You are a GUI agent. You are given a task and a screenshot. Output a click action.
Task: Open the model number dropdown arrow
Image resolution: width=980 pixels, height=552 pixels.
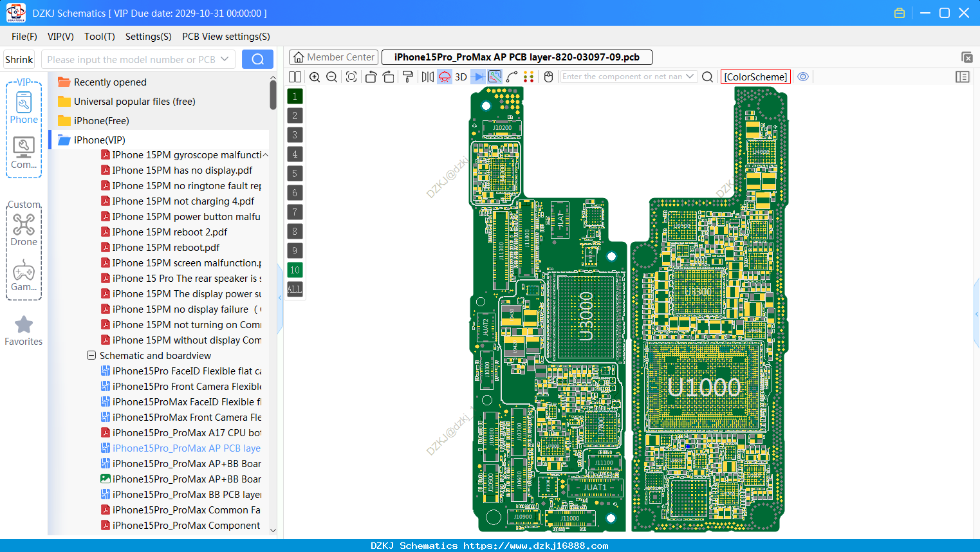tap(225, 59)
